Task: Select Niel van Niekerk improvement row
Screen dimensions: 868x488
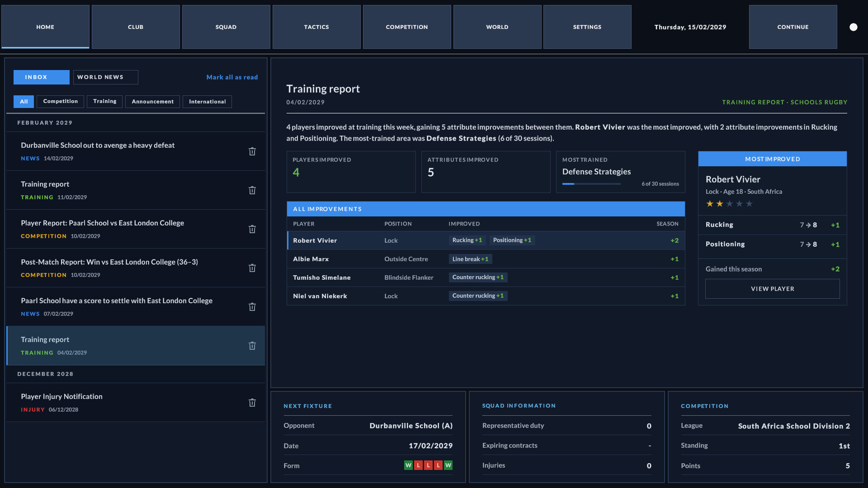Action: [486, 296]
